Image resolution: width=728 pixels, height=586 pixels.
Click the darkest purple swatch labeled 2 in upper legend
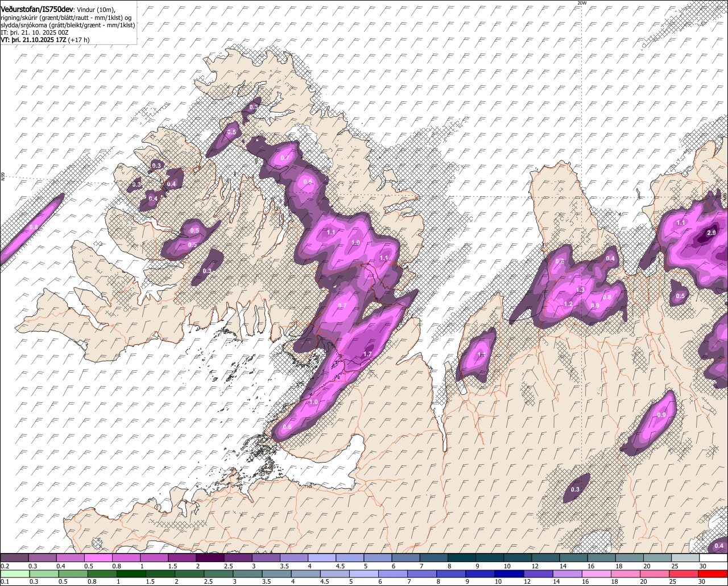point(210,558)
